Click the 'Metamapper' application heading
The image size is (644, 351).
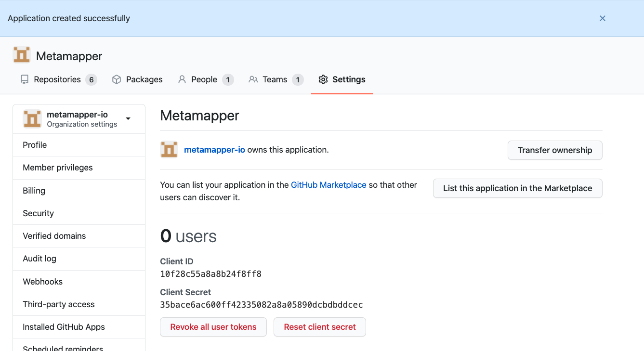199,116
